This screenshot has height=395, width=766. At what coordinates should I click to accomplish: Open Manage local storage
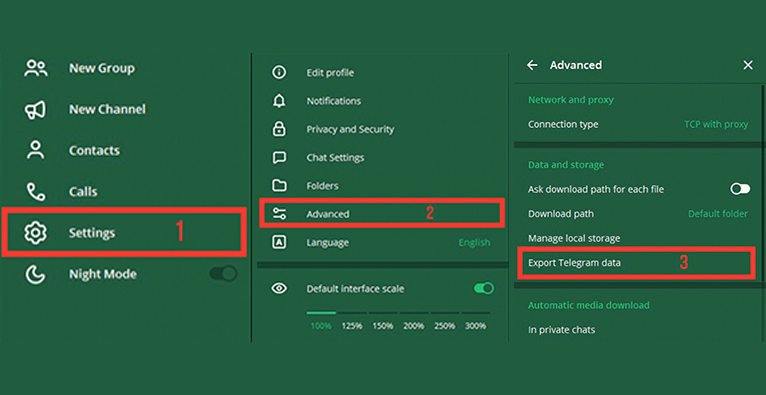point(574,239)
